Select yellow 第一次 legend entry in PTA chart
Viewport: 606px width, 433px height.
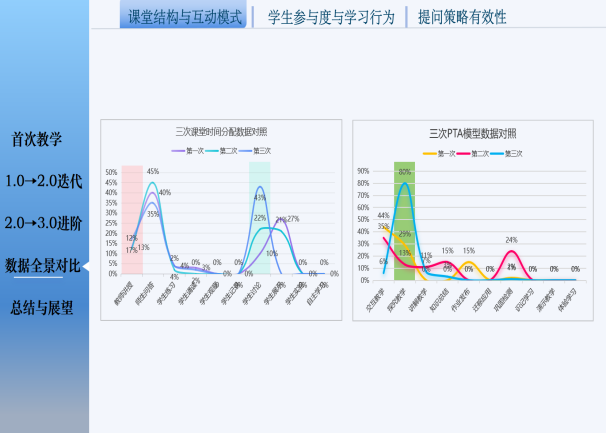point(439,153)
